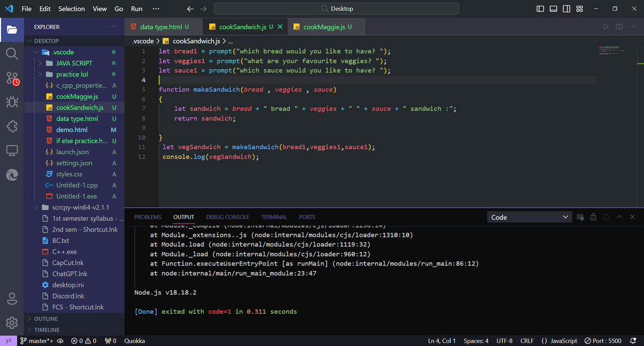
Task: Open the Remote Explorer monitor icon
Action: [x=12, y=151]
